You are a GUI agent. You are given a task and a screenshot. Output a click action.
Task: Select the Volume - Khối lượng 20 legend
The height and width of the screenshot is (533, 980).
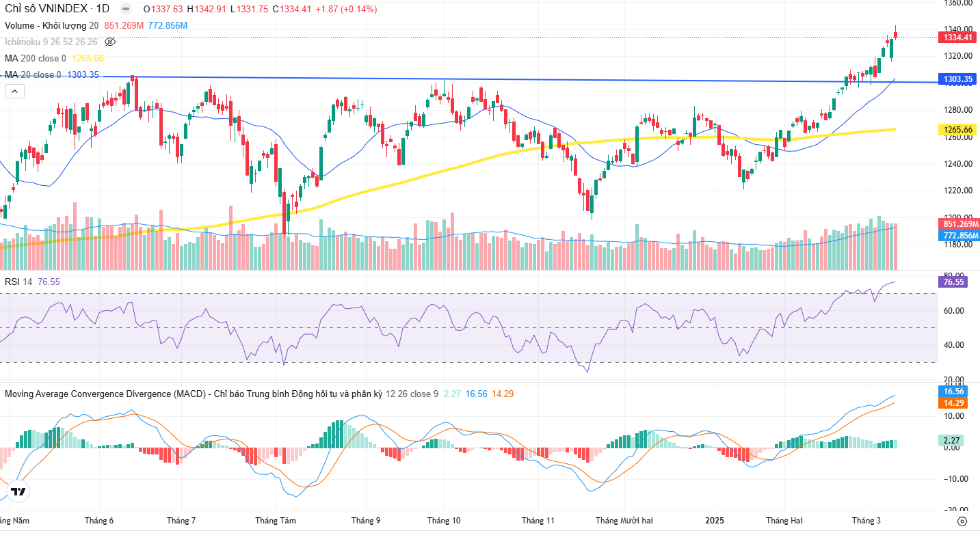[x=52, y=25]
